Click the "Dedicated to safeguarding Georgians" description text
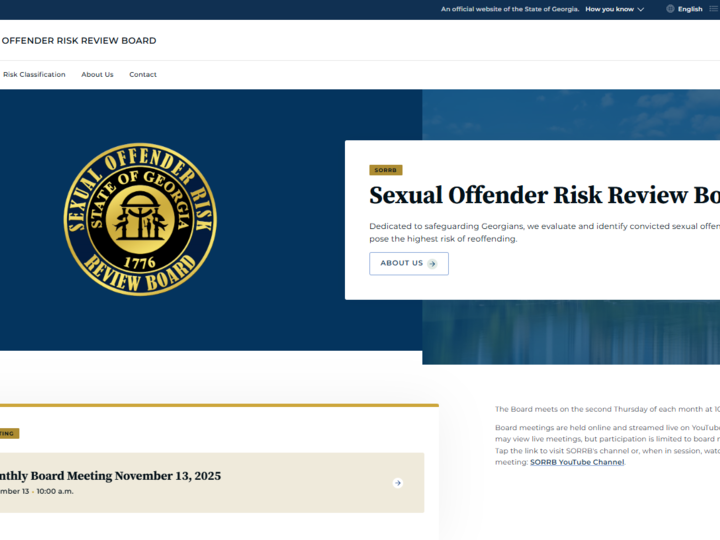The image size is (720, 540). tap(545, 232)
